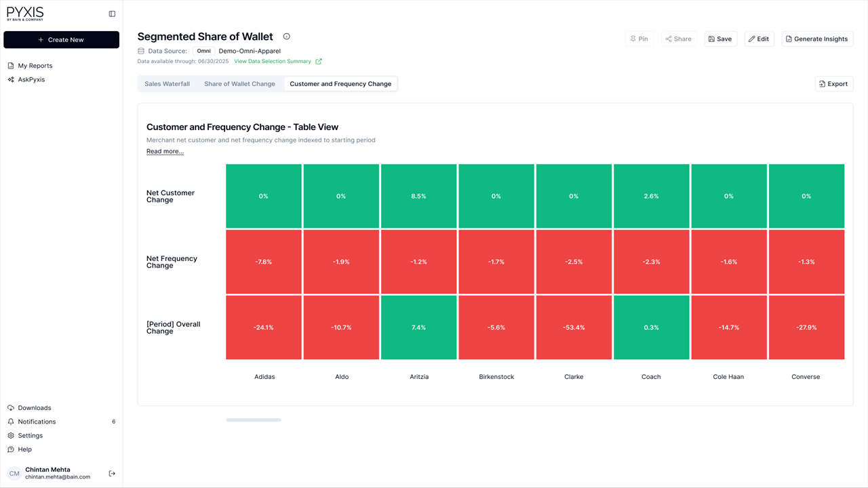Click Cole Haan overall change -14.7% cell
This screenshot has height=488, width=868.
coord(729,327)
